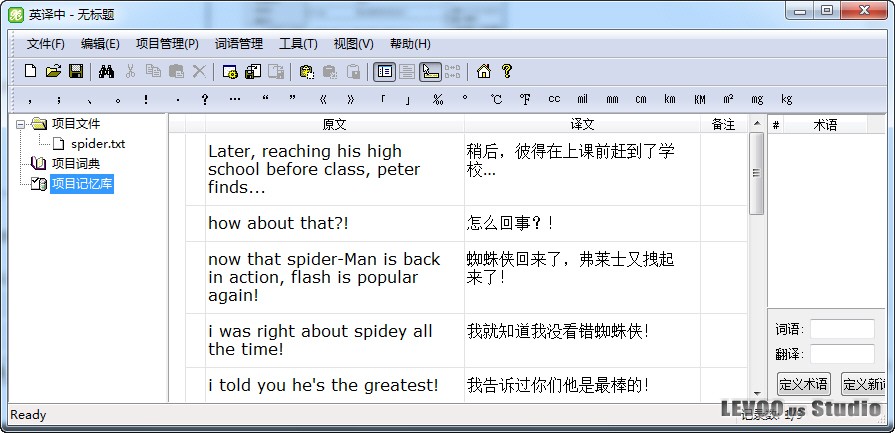Insert the mg unit symbol

click(757, 99)
